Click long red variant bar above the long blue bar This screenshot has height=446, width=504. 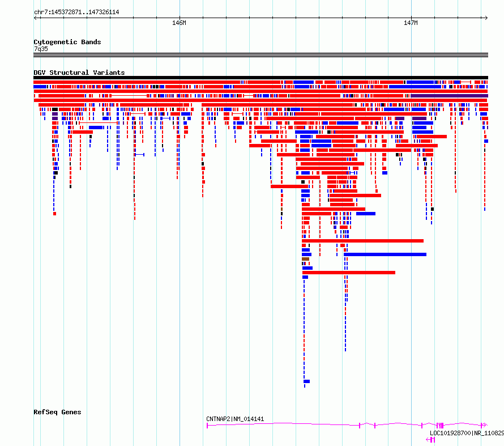click(x=362, y=241)
